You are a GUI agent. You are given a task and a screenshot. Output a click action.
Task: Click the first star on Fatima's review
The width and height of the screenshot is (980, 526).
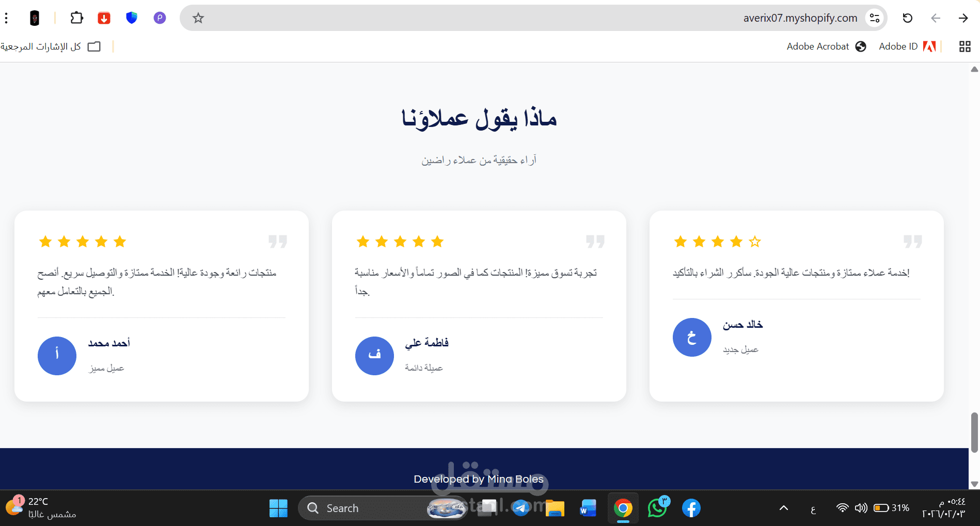point(363,241)
